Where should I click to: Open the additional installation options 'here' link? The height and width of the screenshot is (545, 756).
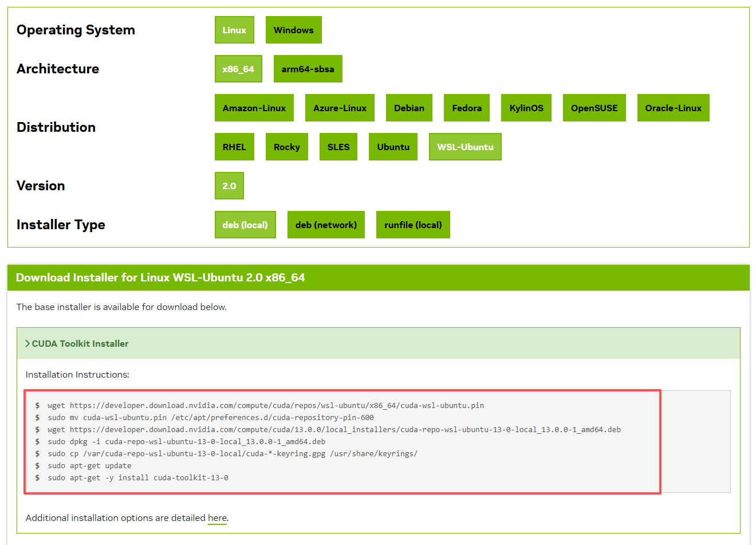pos(217,517)
